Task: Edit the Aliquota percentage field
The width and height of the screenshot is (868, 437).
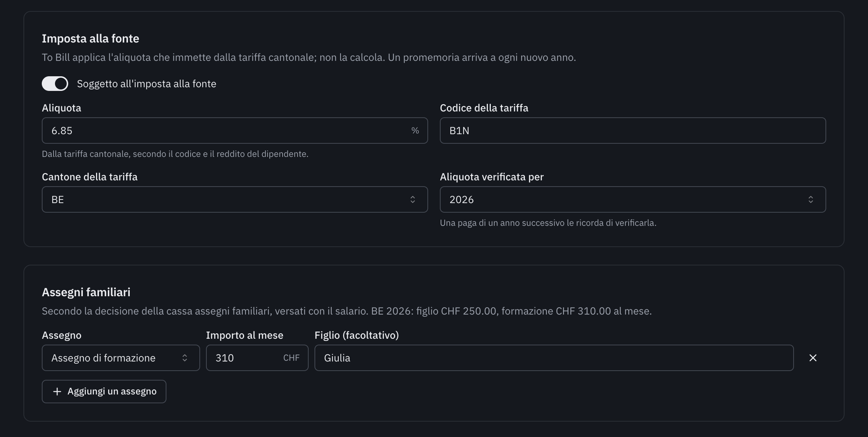Action: point(235,131)
